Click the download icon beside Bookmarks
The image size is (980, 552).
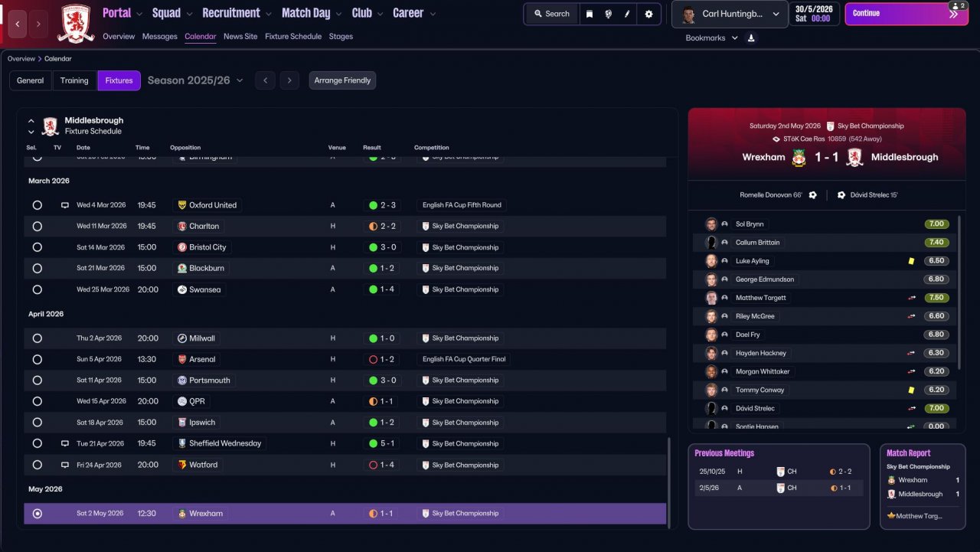point(751,38)
